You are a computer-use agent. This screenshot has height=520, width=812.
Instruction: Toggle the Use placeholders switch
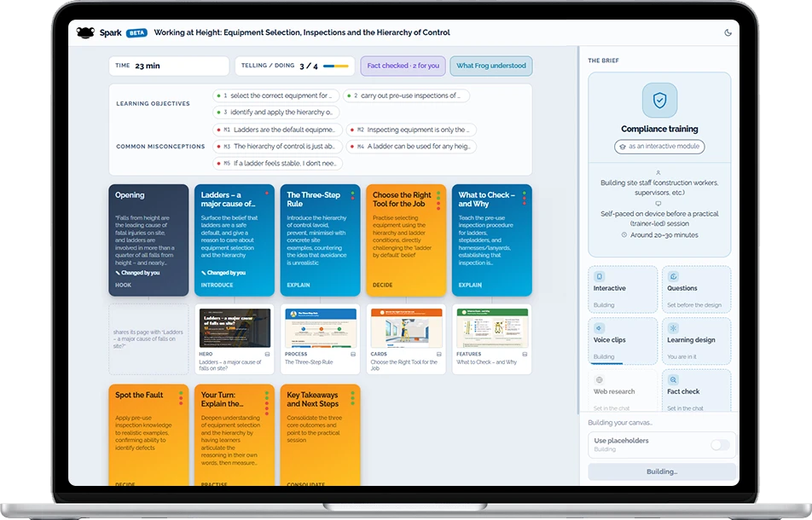pos(720,444)
